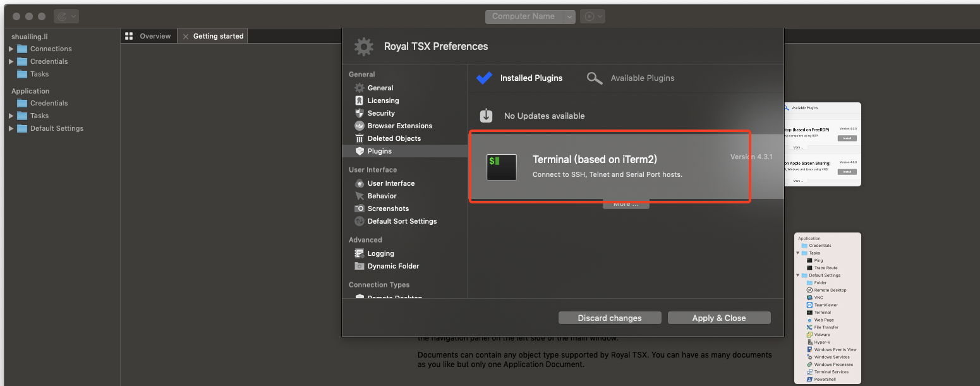Click the Apply & Close button
The image size is (980, 386).
(x=719, y=318)
